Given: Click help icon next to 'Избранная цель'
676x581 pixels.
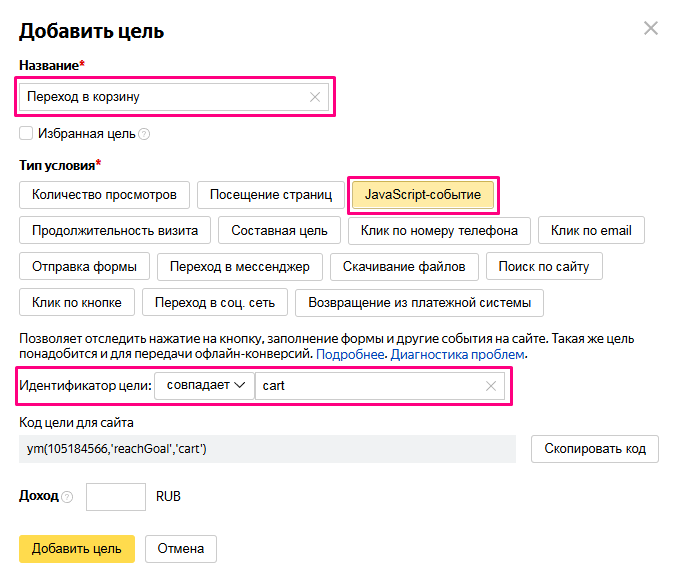Looking at the screenshot, I should tap(144, 134).
